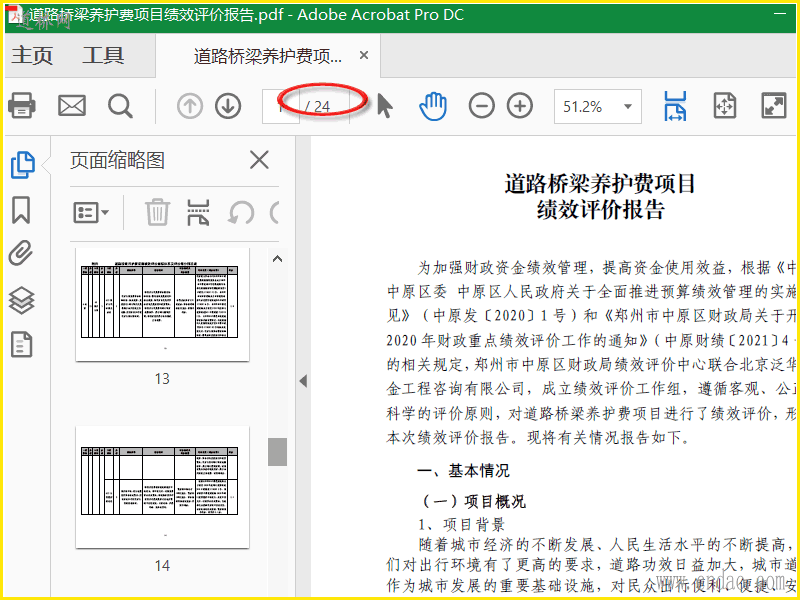Activate the Hand pan tool
Screen dimensions: 800x600
click(433, 106)
